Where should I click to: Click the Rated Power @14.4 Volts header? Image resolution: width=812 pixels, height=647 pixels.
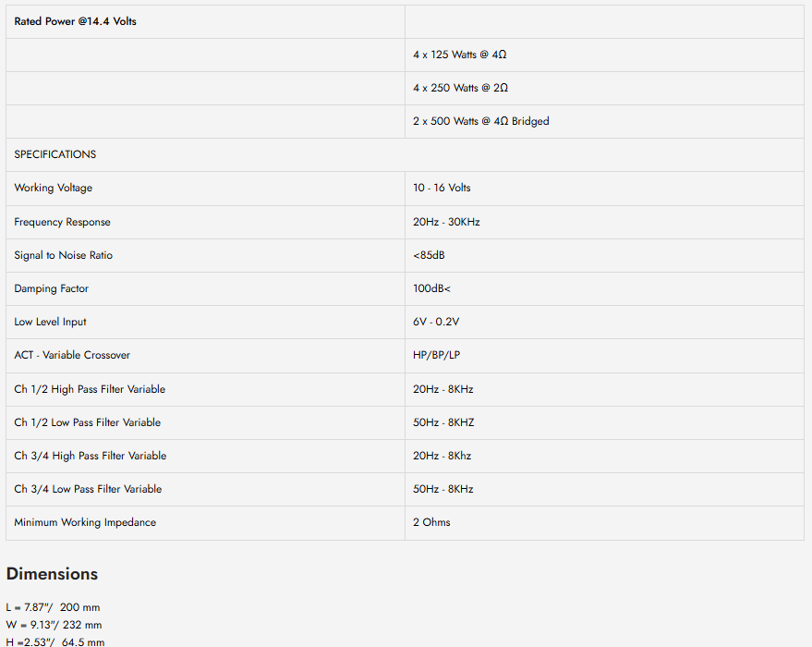(x=75, y=22)
